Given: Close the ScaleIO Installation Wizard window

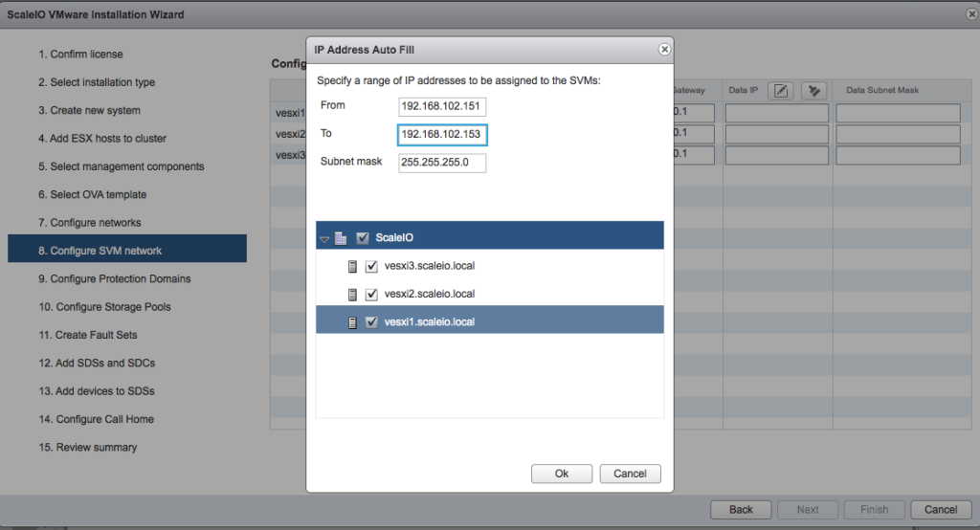Looking at the screenshot, I should click(x=971, y=14).
